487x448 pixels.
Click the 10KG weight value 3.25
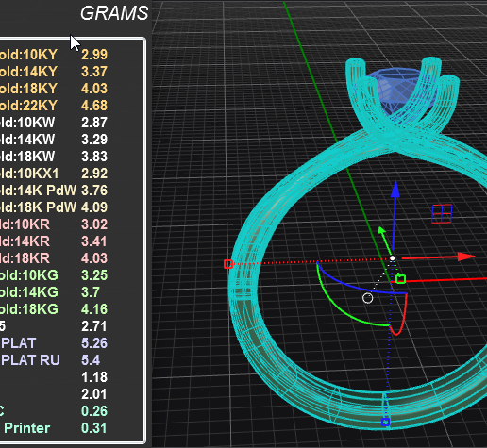pyautogui.click(x=94, y=275)
